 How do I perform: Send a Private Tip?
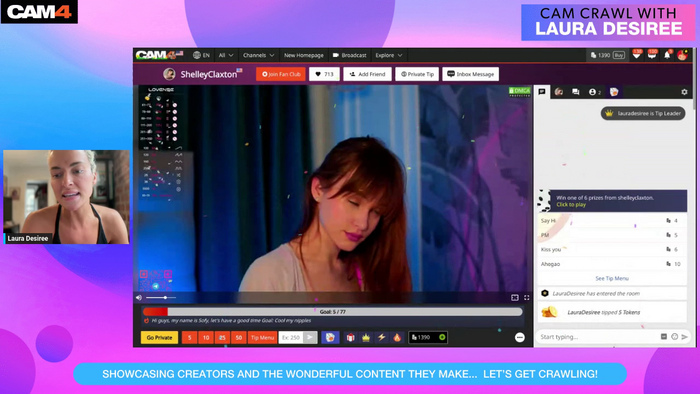pos(417,74)
